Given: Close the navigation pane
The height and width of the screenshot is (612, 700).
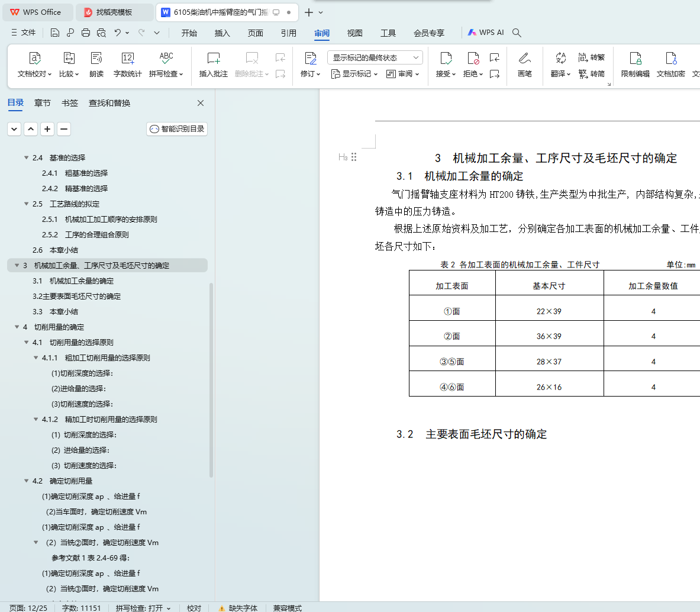Looking at the screenshot, I should click(x=201, y=103).
